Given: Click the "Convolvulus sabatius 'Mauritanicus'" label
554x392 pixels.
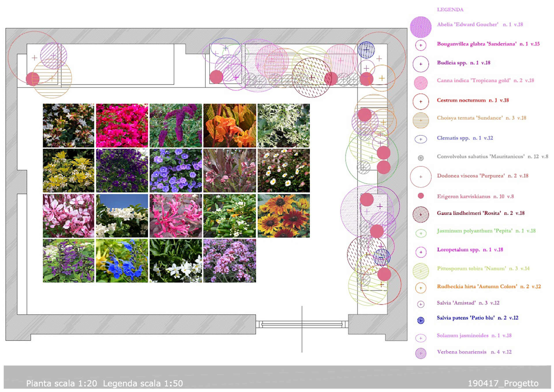Looking at the screenshot, I should (x=481, y=156).
